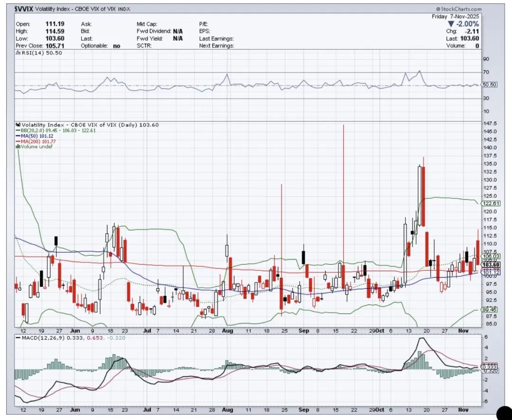Click the Open value 111.19
The width and height of the screenshot is (512, 420).
pyautogui.click(x=55, y=24)
